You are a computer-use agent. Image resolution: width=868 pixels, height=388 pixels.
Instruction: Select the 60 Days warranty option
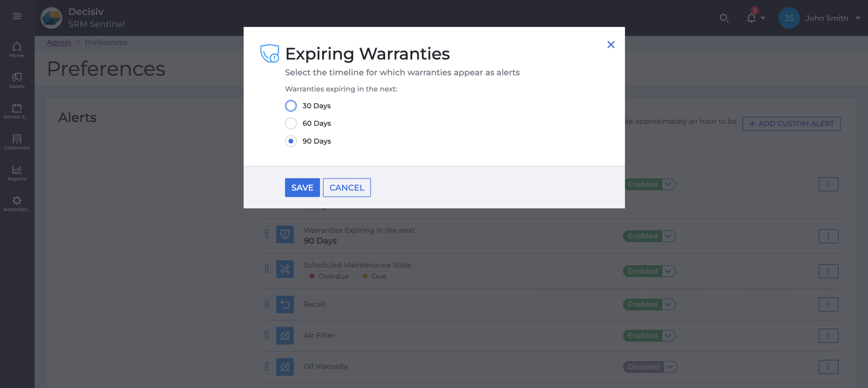(290, 123)
